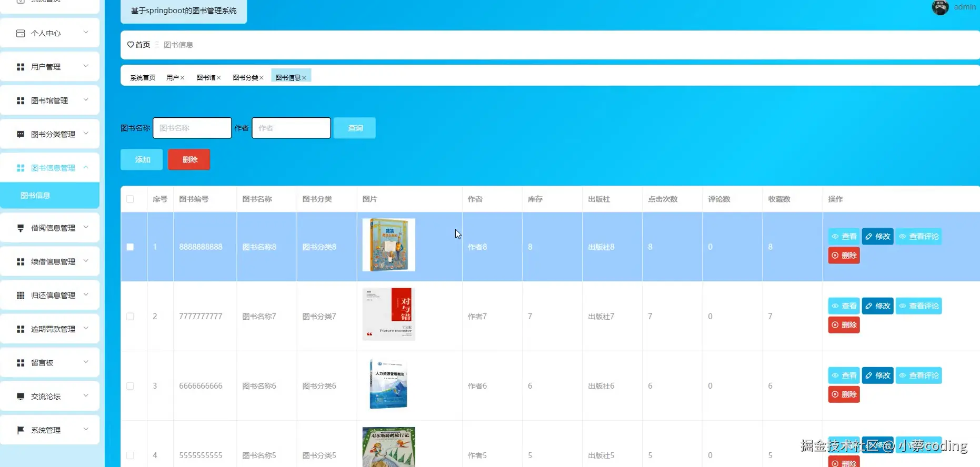
Task: Open the book cover of 图书名称8
Action: [389, 245]
